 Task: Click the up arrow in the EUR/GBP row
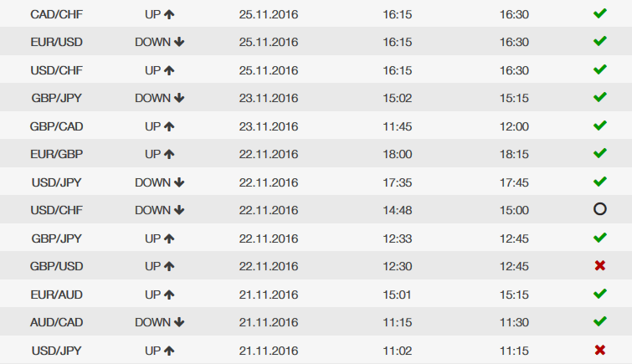(169, 155)
